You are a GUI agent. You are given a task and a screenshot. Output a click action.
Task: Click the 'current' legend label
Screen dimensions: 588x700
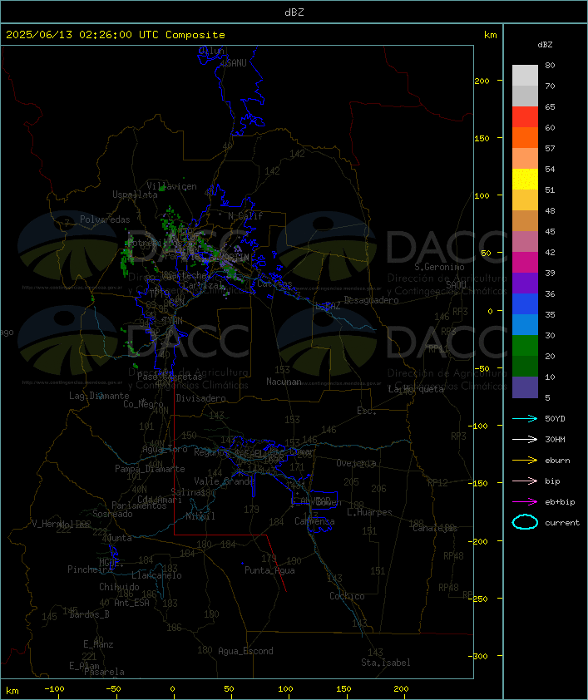tap(562, 523)
